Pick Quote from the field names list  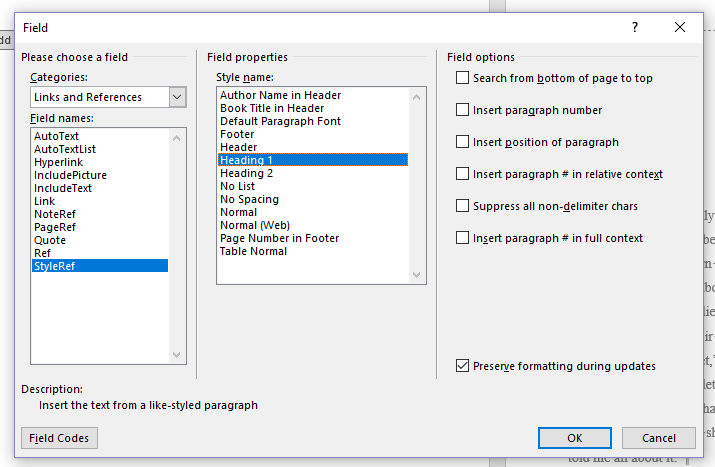(x=100, y=240)
